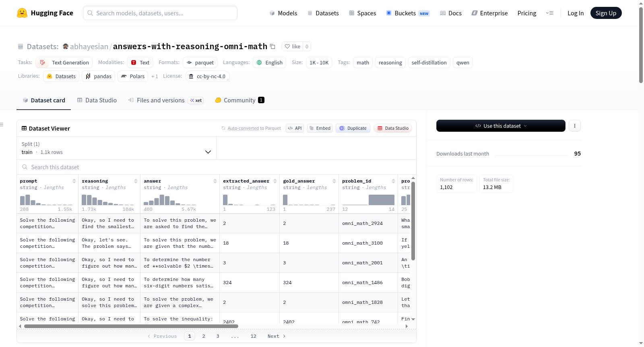The width and height of the screenshot is (644, 347).
Task: Switch to the Community tab
Action: click(x=240, y=100)
